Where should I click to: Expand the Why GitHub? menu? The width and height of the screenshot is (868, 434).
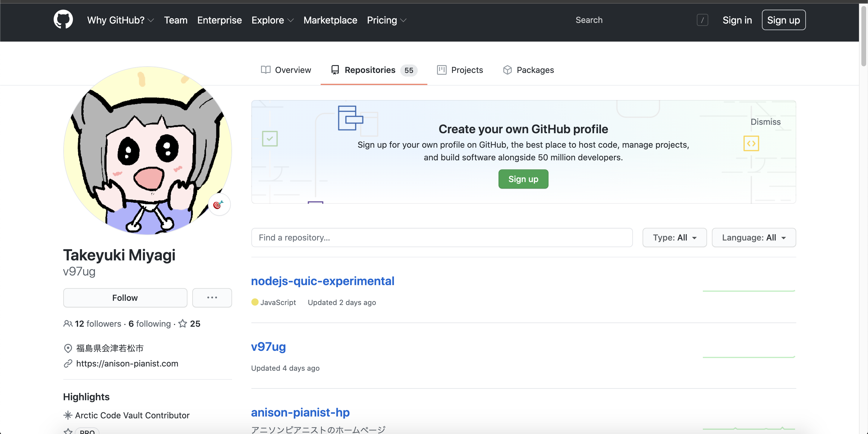[x=120, y=20]
